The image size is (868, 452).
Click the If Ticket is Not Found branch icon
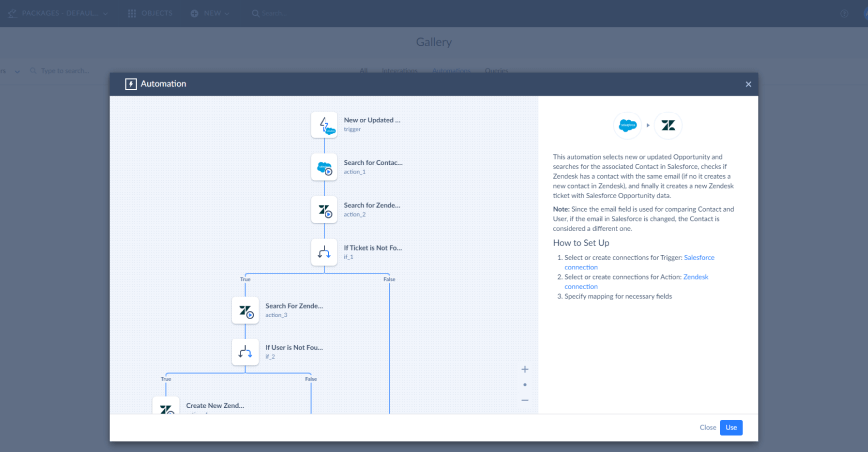(324, 253)
